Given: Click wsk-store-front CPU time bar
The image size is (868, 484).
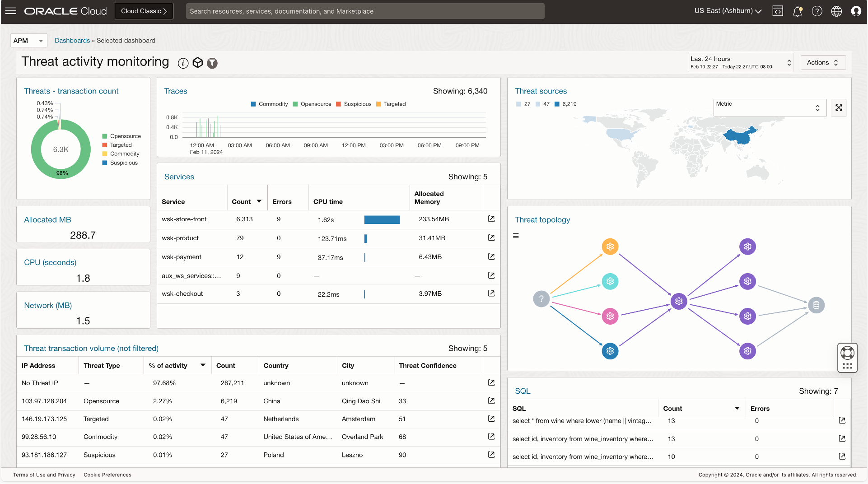Looking at the screenshot, I should point(382,220).
